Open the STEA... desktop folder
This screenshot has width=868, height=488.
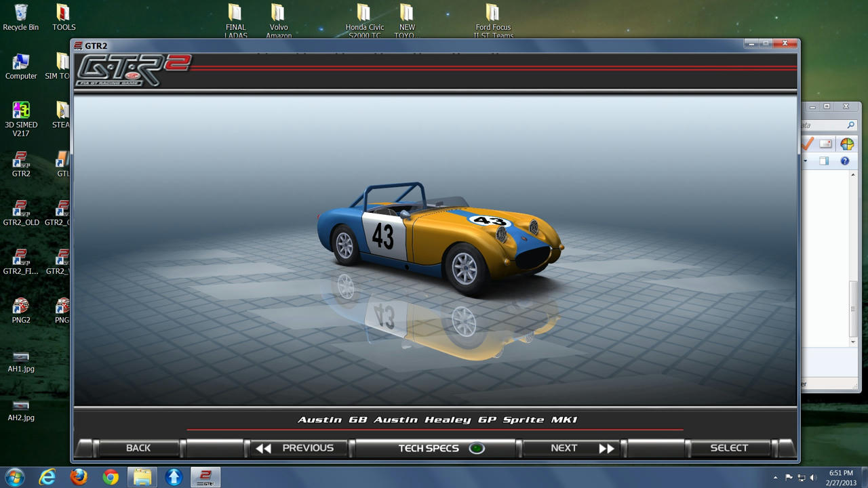(61, 115)
